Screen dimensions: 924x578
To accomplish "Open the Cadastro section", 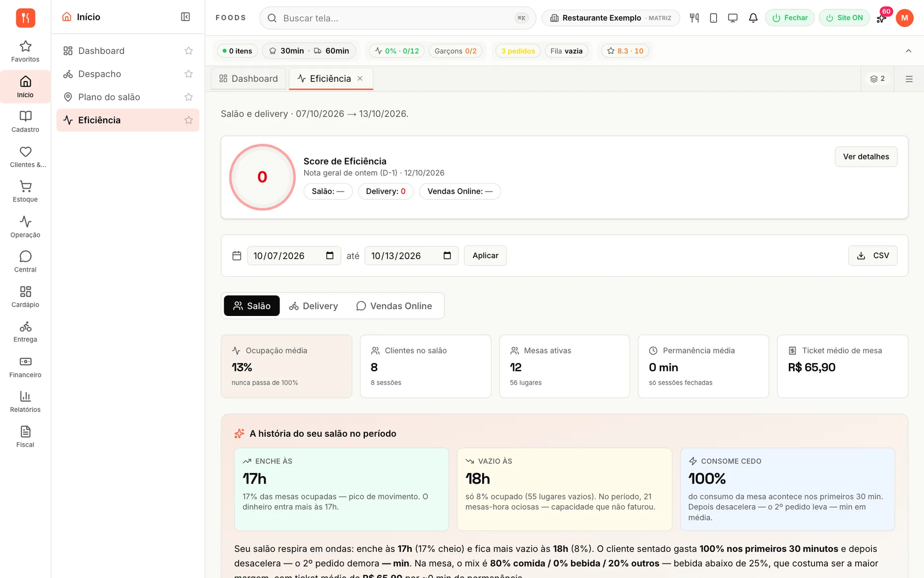I will [x=25, y=122].
